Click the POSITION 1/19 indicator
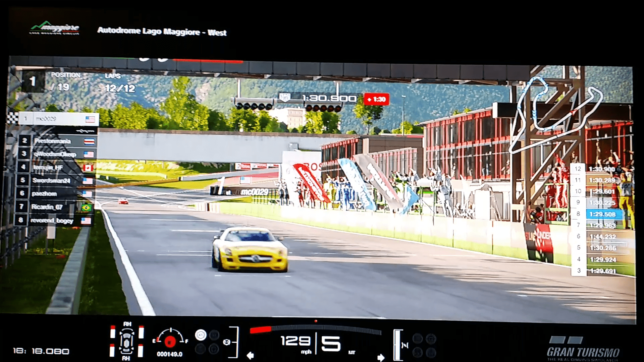The image size is (644, 362). point(52,81)
